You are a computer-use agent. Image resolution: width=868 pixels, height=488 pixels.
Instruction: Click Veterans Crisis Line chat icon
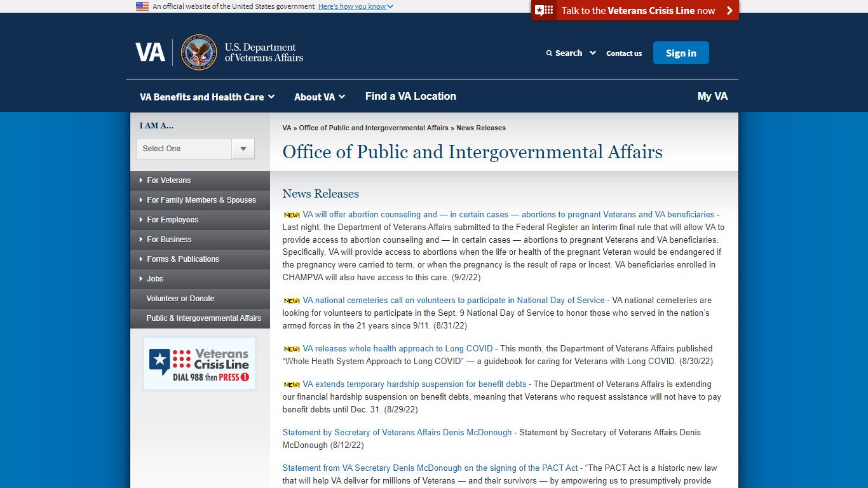tap(544, 10)
